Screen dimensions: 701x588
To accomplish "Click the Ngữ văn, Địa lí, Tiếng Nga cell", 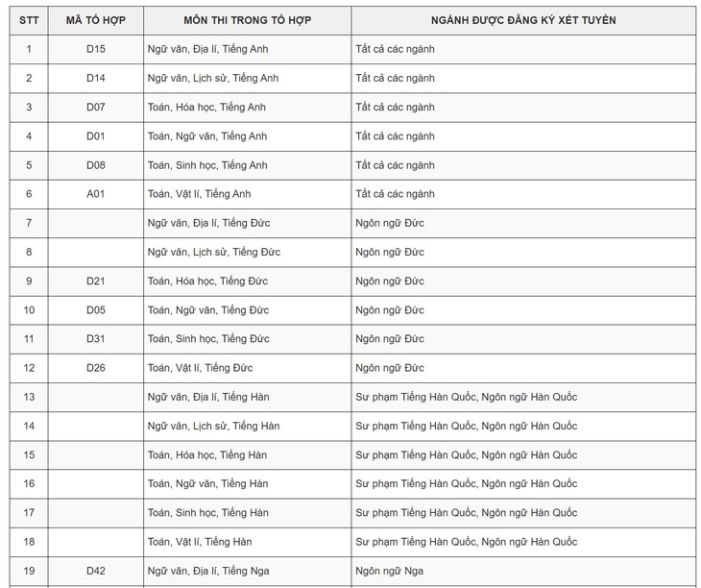I will pos(208,571).
